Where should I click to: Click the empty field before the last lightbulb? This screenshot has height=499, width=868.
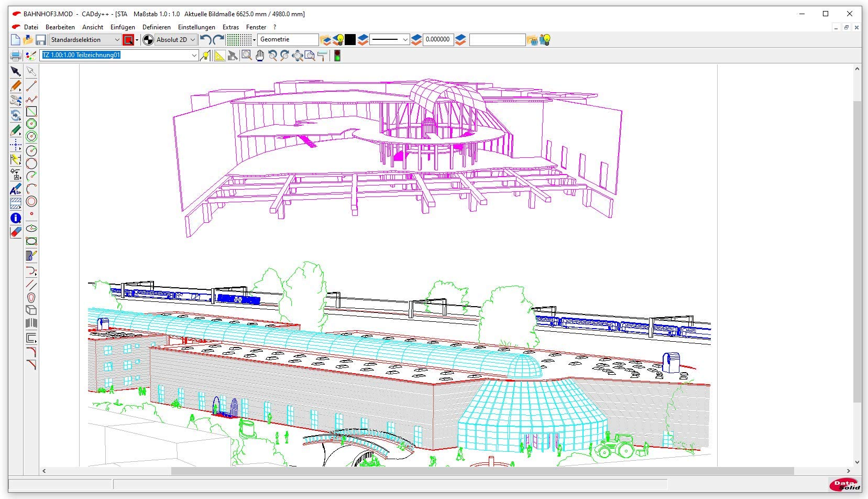point(497,40)
